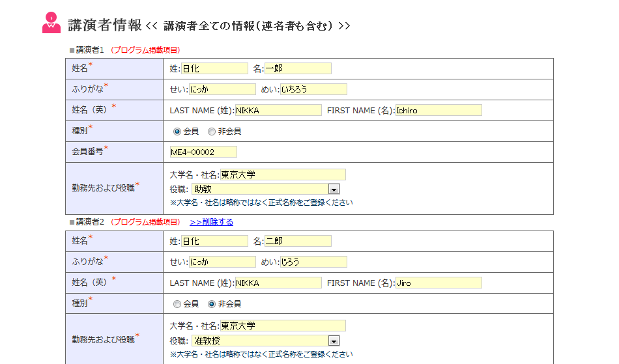Image resolution: width=619 pixels, height=364 pixels.
Task: Select 会員 radio for speaker 1
Action: 177,132
